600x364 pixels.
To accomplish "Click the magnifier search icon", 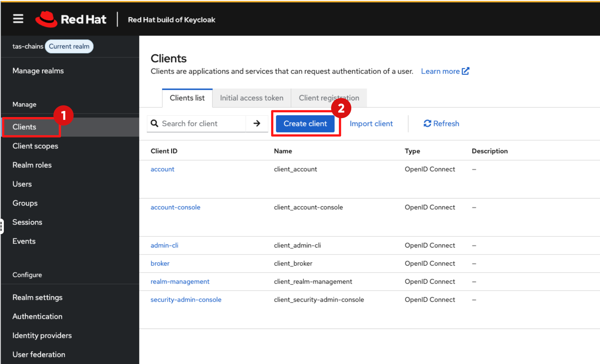I will (154, 123).
